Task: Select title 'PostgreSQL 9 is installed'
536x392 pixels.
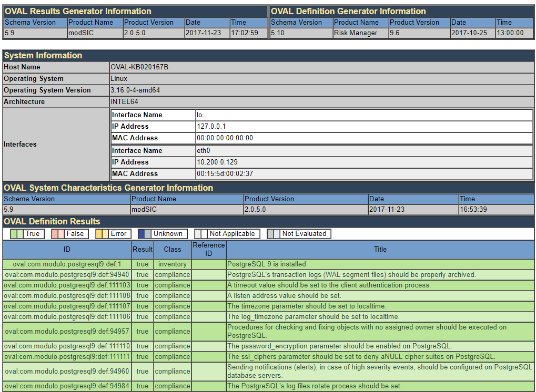Action: click(x=267, y=264)
